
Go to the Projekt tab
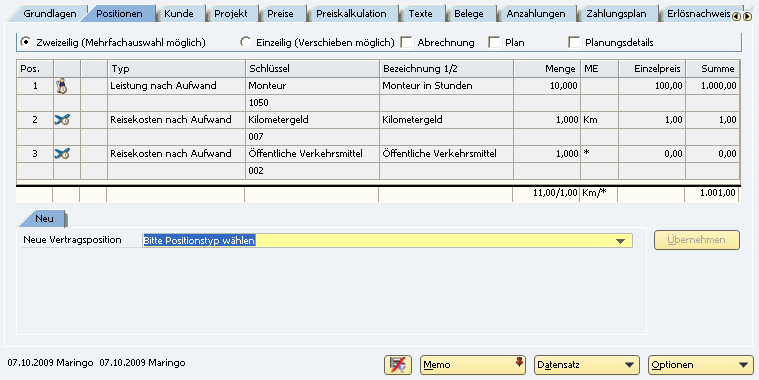(x=231, y=14)
